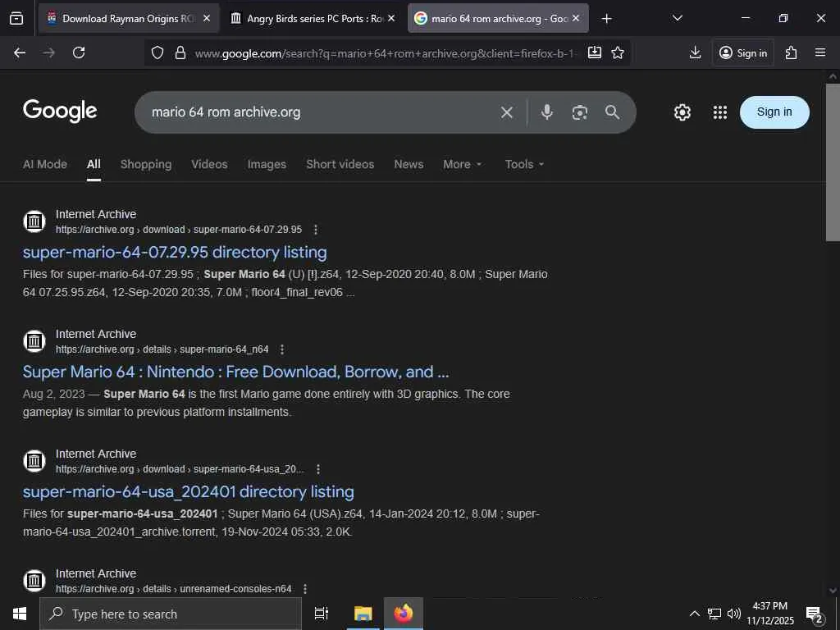Click the Google search query input field

click(320, 112)
